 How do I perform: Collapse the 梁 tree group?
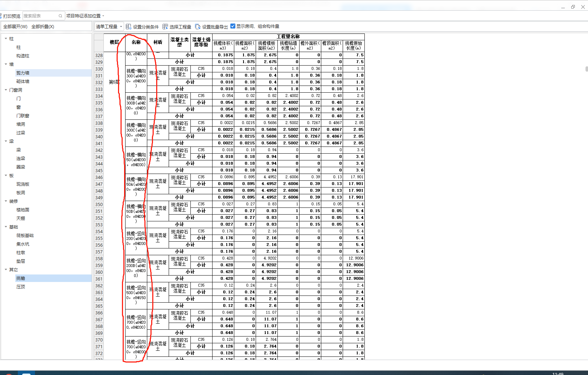(6, 141)
